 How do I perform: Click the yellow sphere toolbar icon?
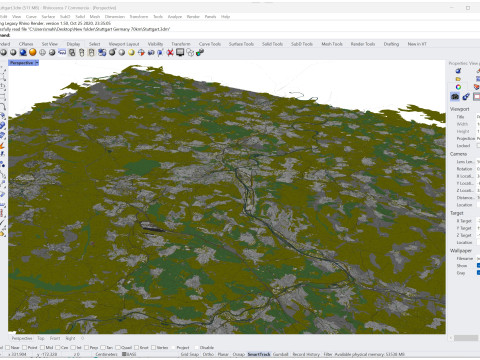(x=131, y=52)
